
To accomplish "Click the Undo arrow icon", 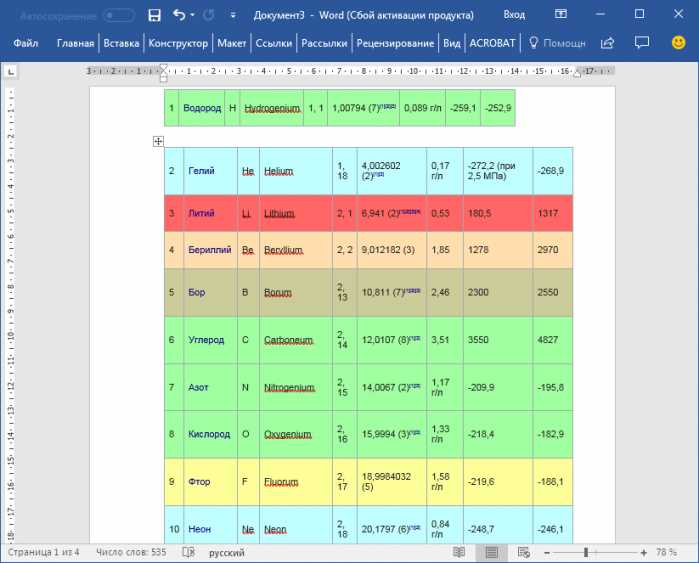I will tap(179, 15).
